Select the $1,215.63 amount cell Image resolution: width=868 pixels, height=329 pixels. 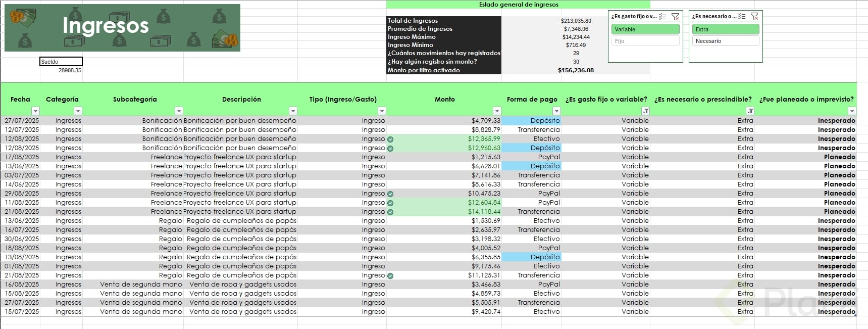point(444,157)
